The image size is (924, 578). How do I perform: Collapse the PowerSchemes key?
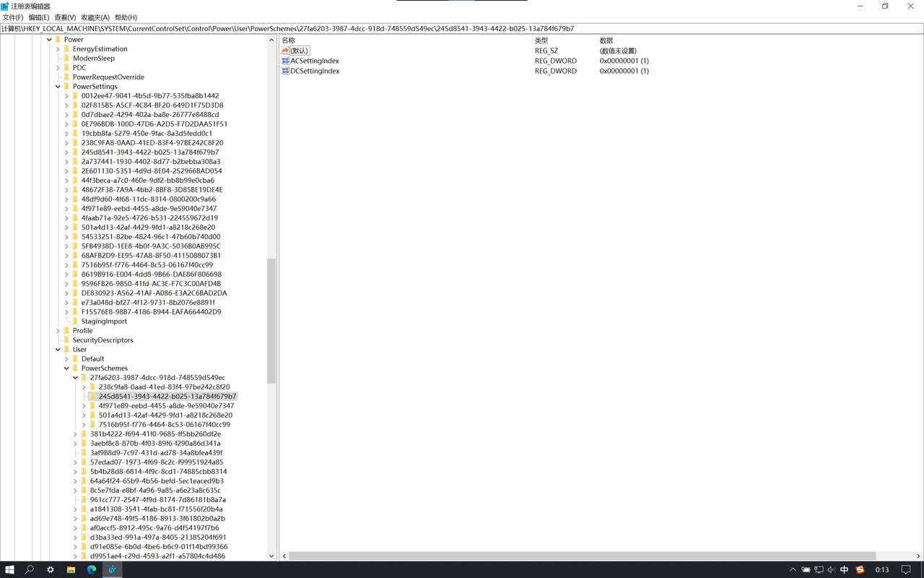tap(66, 368)
